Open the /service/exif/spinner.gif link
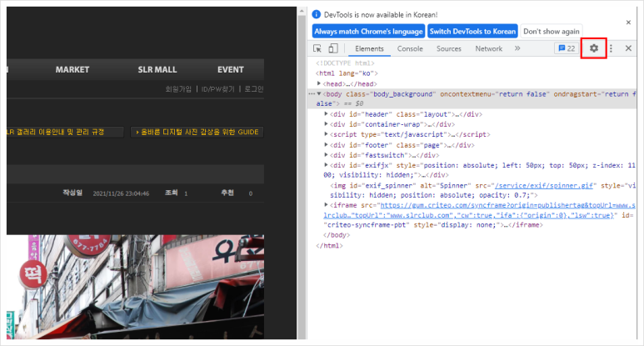 click(x=544, y=186)
